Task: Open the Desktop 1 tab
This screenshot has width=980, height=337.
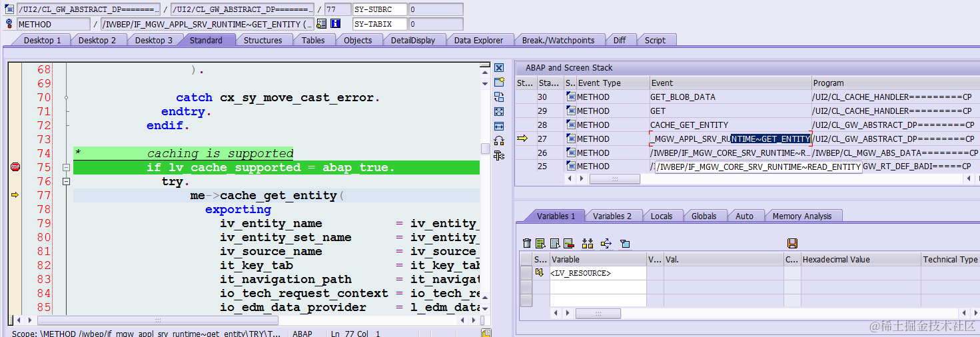Action: (42, 40)
